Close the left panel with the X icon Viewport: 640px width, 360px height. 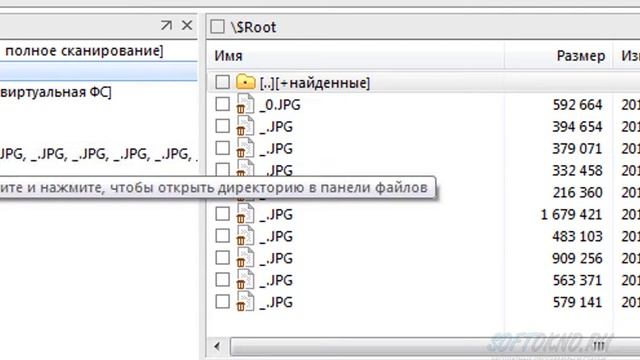tap(187, 25)
